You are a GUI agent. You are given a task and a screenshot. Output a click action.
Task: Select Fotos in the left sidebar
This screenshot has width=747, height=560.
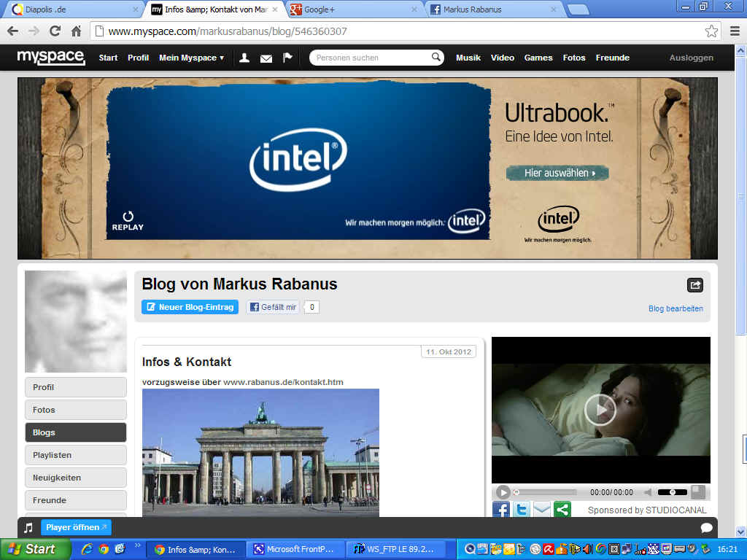[x=75, y=410]
